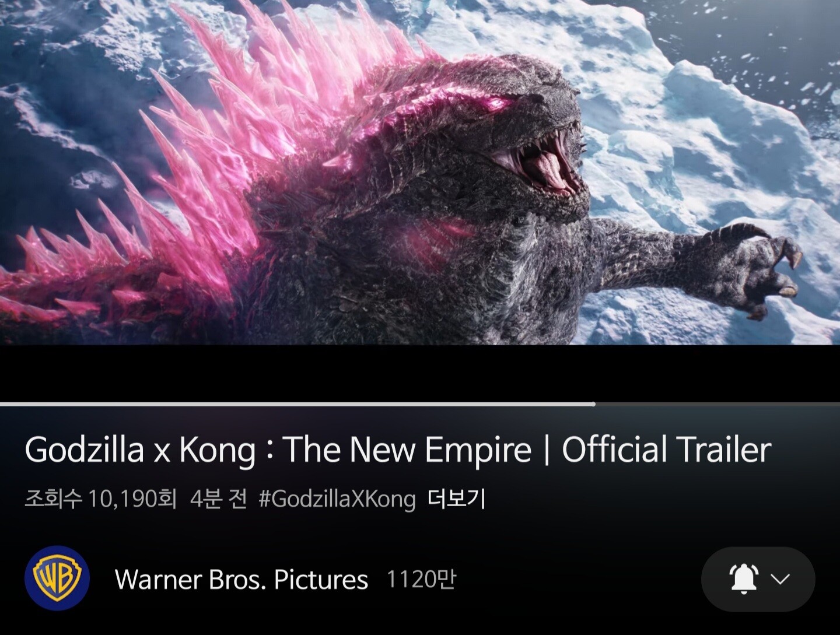Open the Warner Bros. shield channel avatar
This screenshot has width=840, height=635.
coord(57,578)
